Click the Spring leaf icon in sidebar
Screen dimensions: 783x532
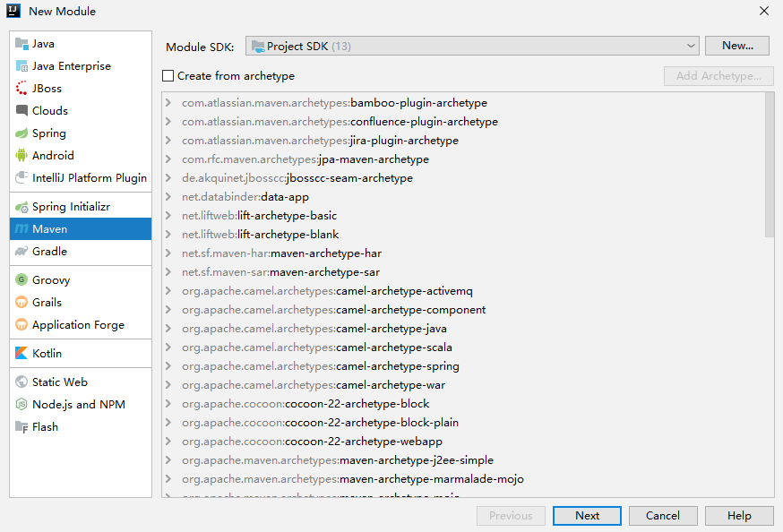click(x=22, y=133)
